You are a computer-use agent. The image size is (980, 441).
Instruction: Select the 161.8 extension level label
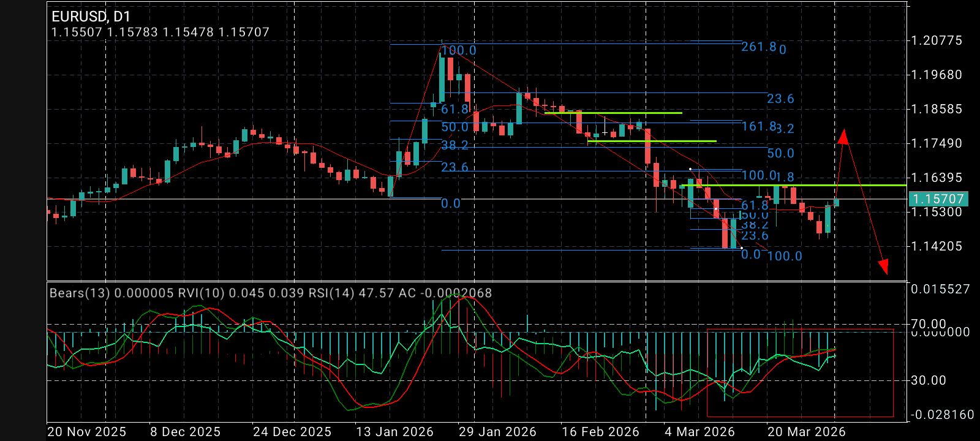tap(758, 126)
